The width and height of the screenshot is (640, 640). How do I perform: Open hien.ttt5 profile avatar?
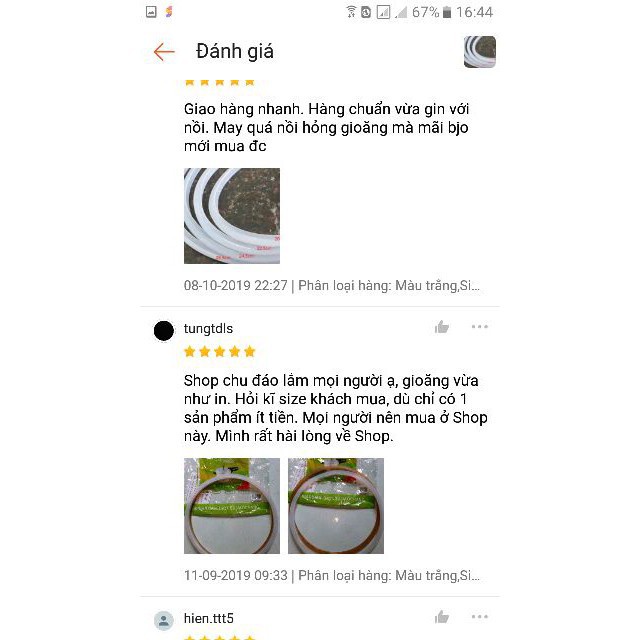[x=164, y=621]
